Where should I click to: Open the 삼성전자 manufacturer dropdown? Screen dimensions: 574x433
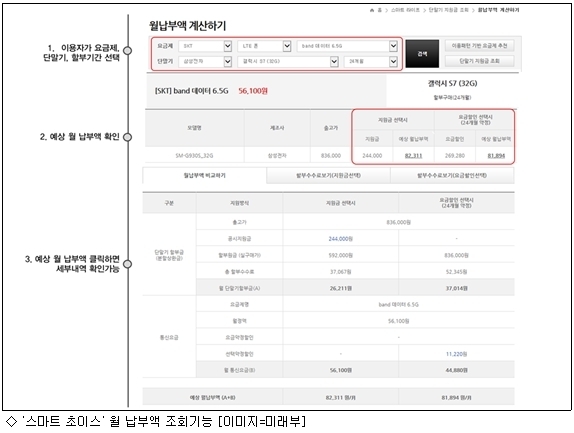click(205, 61)
